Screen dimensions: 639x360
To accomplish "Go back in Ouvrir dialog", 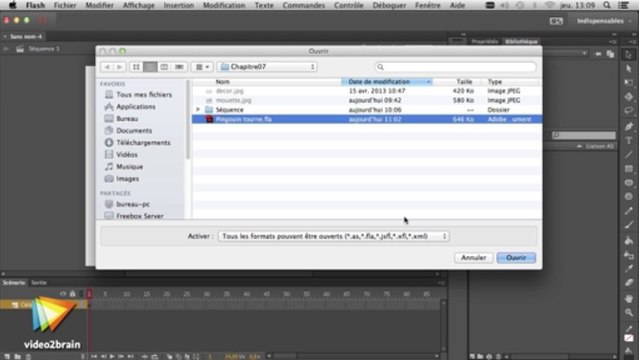I will (107, 67).
